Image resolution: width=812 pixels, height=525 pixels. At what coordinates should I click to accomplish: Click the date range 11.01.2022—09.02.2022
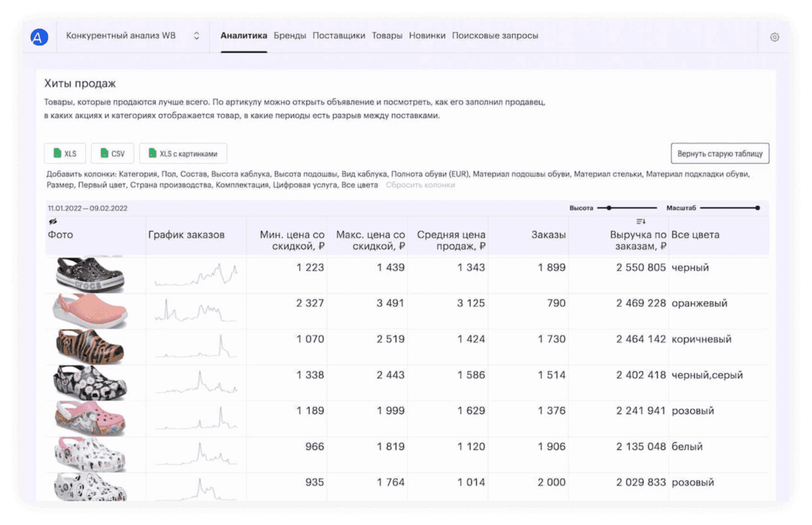pyautogui.click(x=88, y=208)
